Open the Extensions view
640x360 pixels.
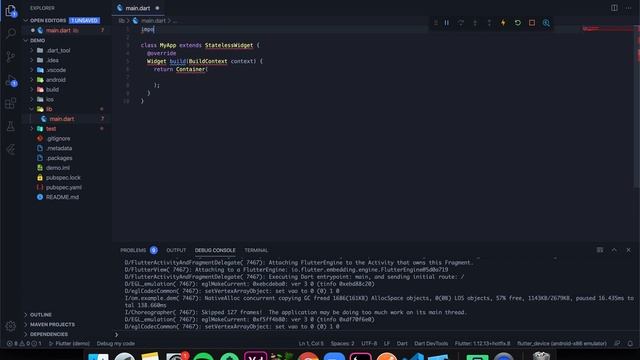coord(11,103)
